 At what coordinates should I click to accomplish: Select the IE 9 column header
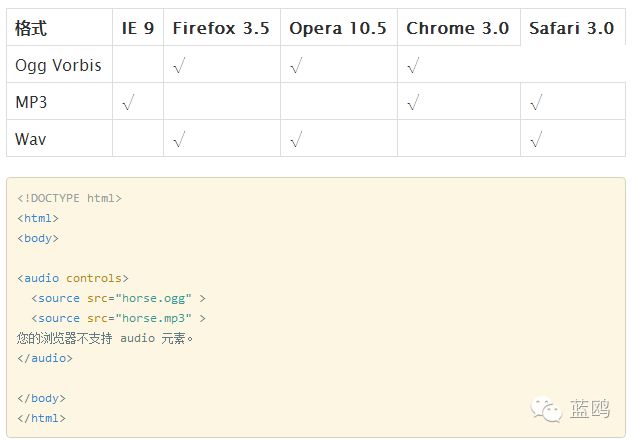[138, 27]
